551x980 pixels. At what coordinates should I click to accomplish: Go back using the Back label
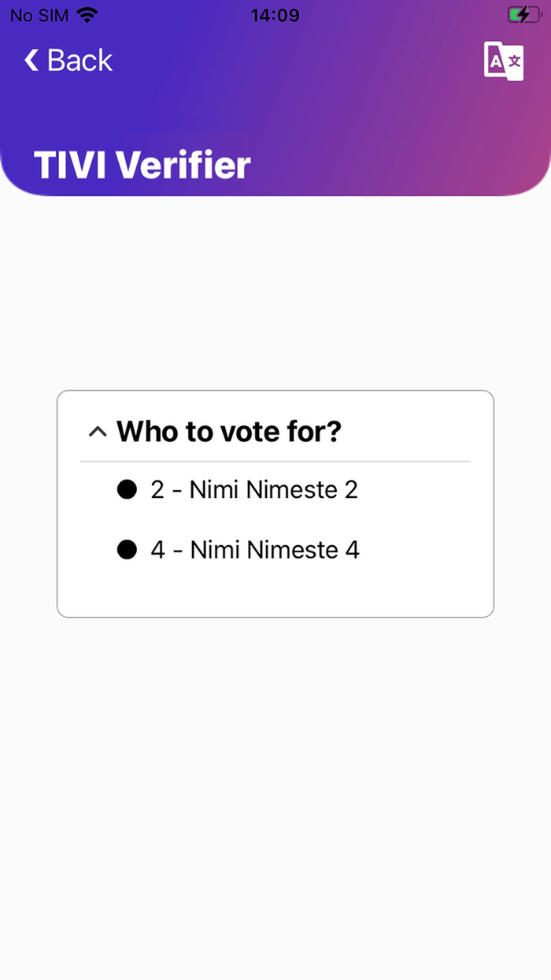coord(80,61)
